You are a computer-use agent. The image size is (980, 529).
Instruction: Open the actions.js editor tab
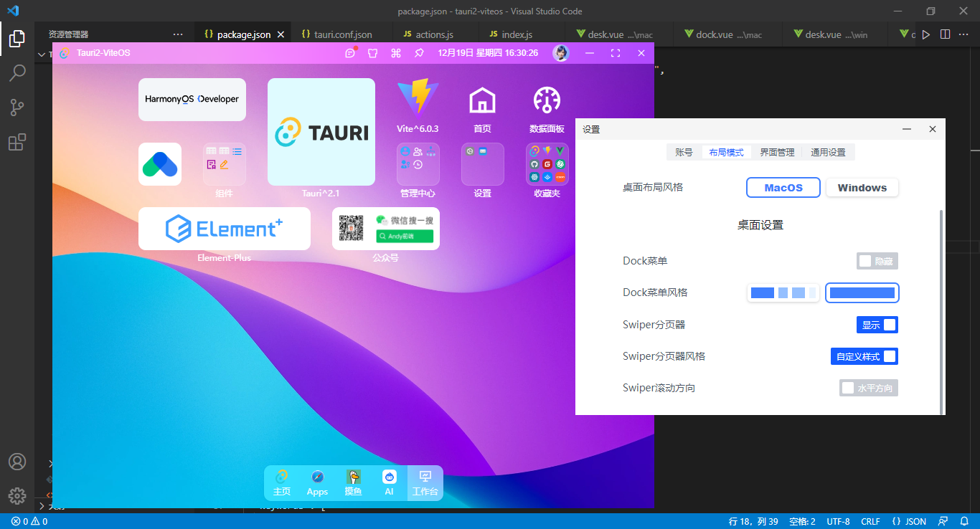pyautogui.click(x=435, y=34)
